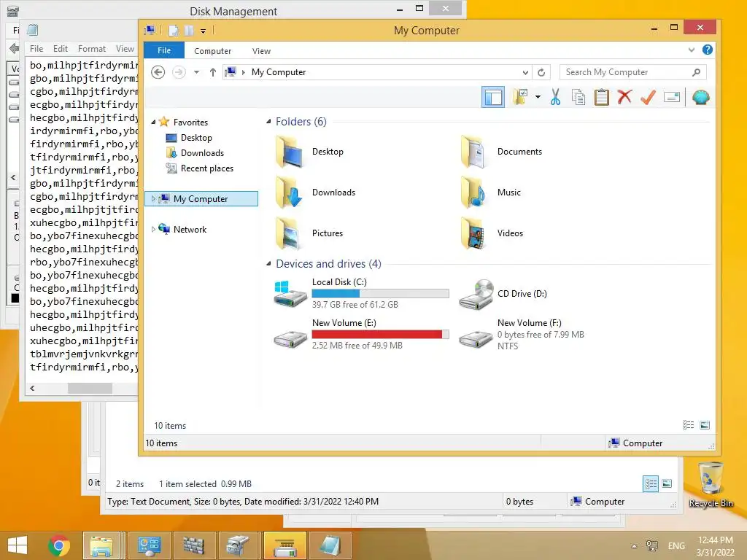Click the Copy icon in toolbar

[x=578, y=97]
